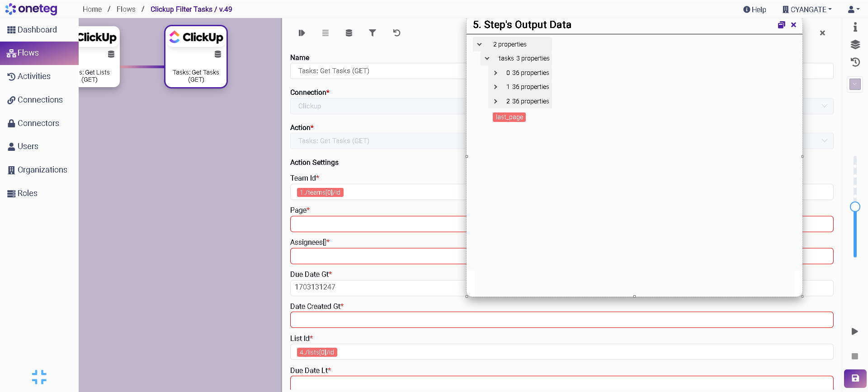Image resolution: width=868 pixels, height=392 pixels.
Task: Click the run step play icon in toolbar
Action: click(302, 33)
